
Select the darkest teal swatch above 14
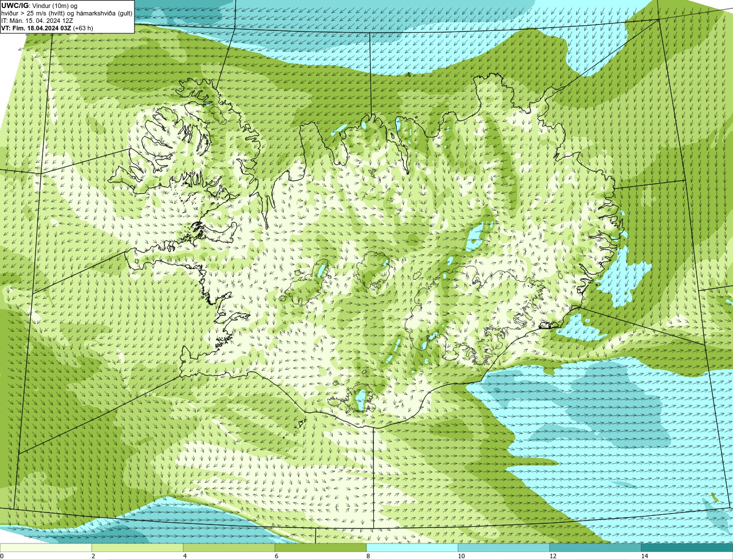click(x=687, y=547)
